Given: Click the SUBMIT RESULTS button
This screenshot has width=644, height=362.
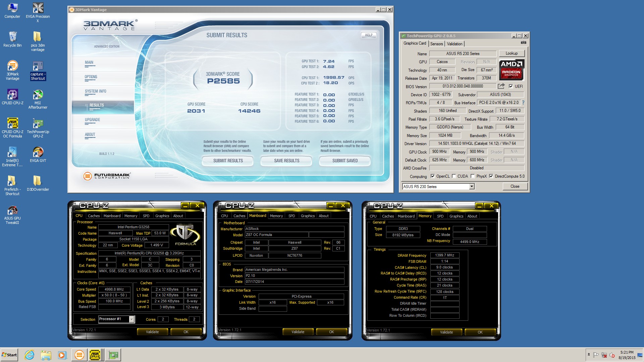Looking at the screenshot, I should (x=228, y=161).
